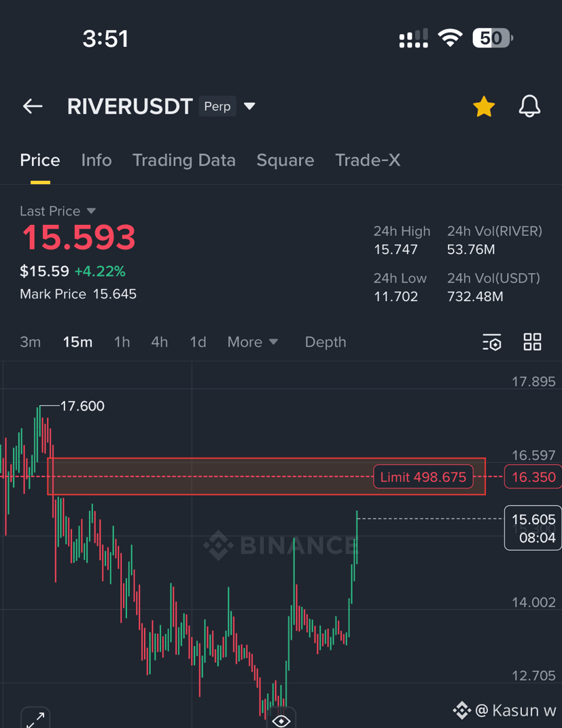Toggle the yellow favorite star
Image resolution: width=562 pixels, height=728 pixels.
click(x=484, y=106)
